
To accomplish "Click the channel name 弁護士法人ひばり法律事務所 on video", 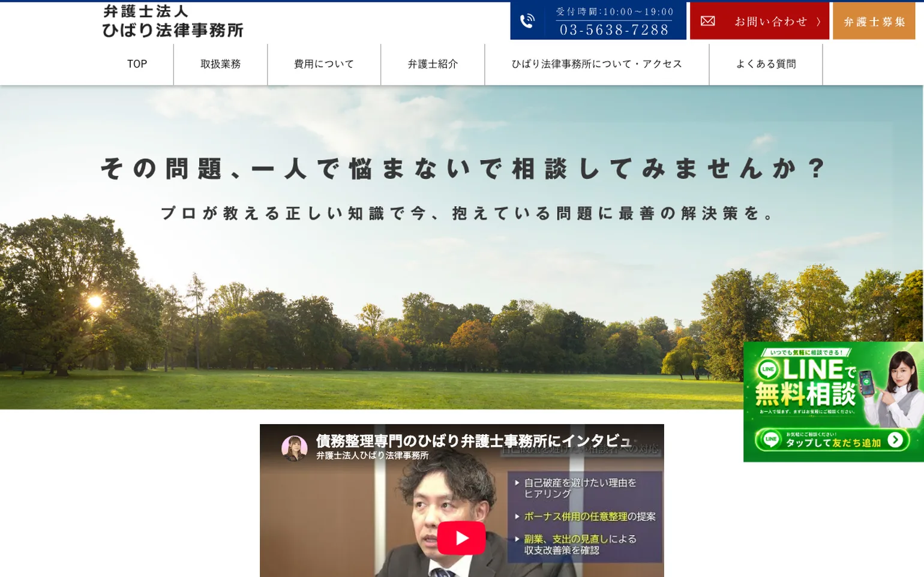I will coord(373,456).
